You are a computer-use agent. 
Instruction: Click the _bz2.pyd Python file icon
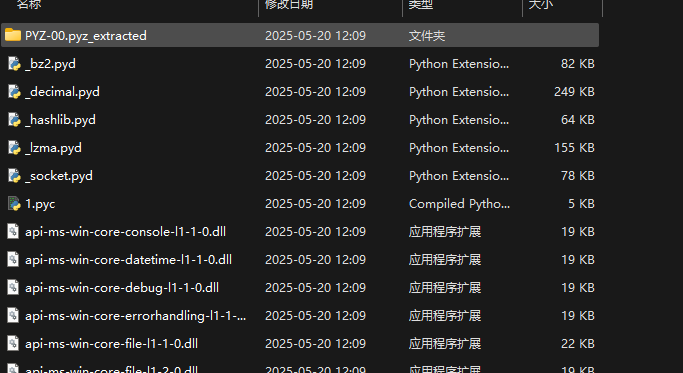pos(14,64)
